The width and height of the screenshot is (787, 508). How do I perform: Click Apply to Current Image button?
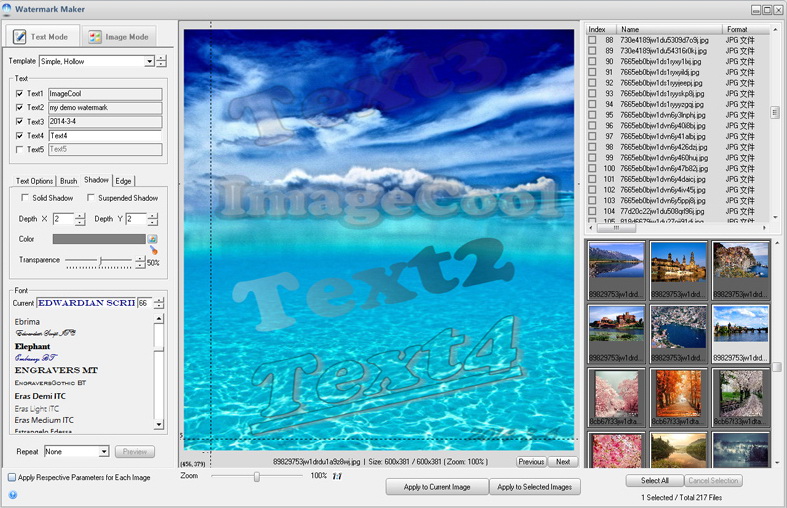point(437,486)
